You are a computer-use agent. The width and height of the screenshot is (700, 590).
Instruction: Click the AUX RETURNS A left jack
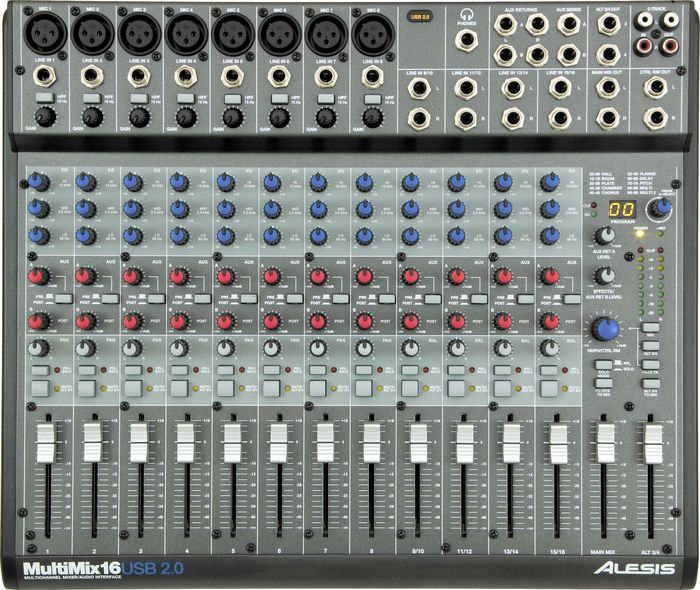505,25
